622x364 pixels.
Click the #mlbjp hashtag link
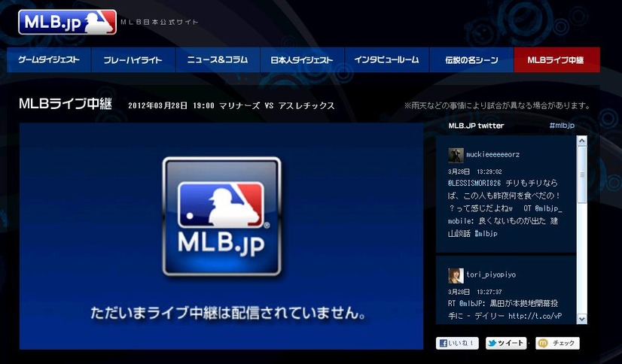pyautogui.click(x=562, y=126)
